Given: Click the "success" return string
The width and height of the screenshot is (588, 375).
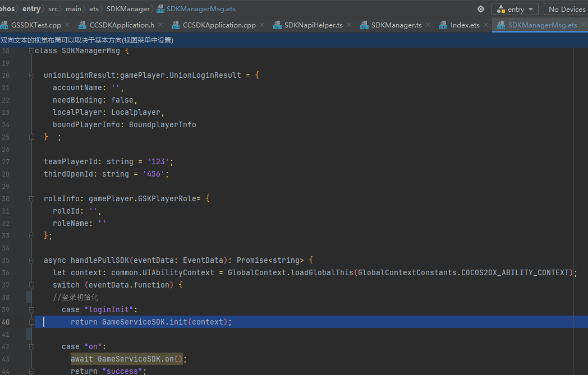Looking at the screenshot, I should click(x=122, y=371).
